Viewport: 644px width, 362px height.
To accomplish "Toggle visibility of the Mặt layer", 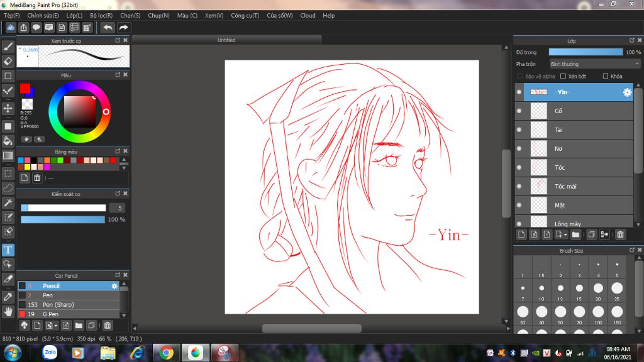I will [x=519, y=206].
